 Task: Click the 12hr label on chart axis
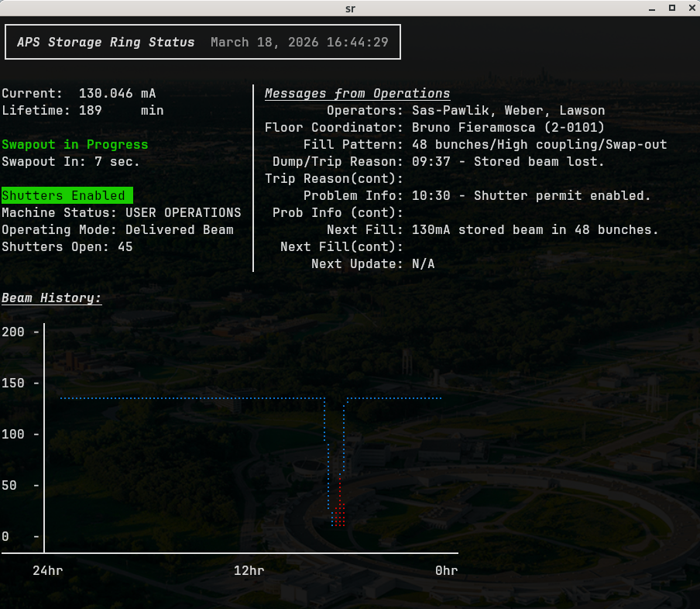click(249, 571)
